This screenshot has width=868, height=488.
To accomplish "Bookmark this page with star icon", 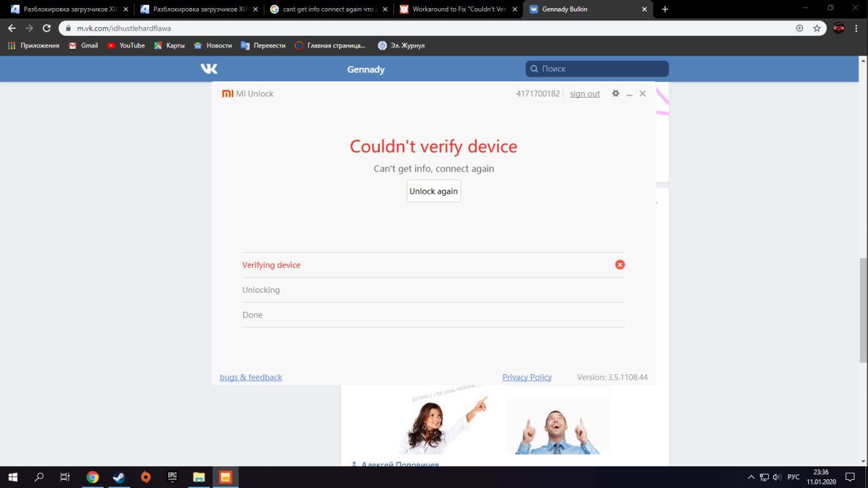I will pos(817,28).
